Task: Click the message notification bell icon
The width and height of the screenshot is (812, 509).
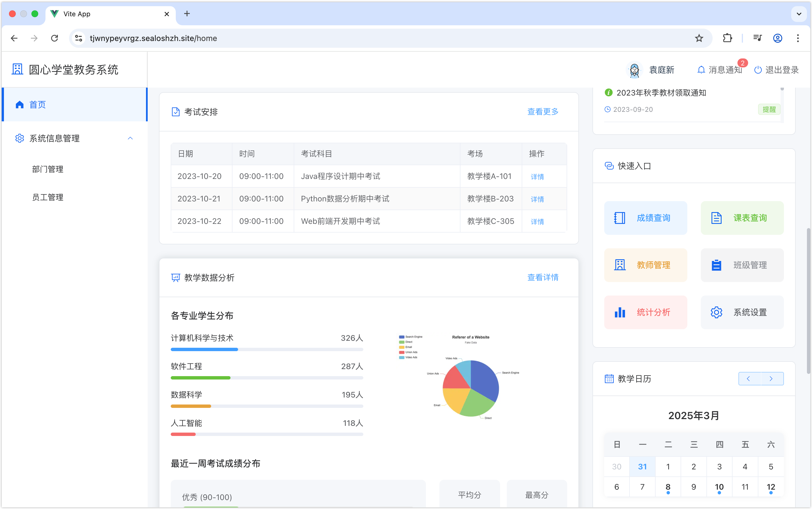Action: [x=701, y=70]
